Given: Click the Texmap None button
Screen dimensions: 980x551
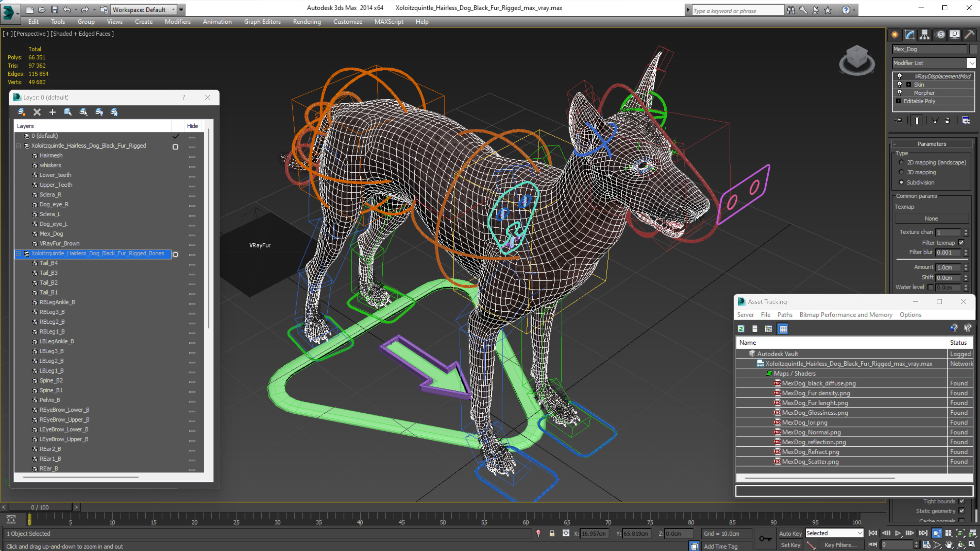Looking at the screenshot, I should [931, 219].
